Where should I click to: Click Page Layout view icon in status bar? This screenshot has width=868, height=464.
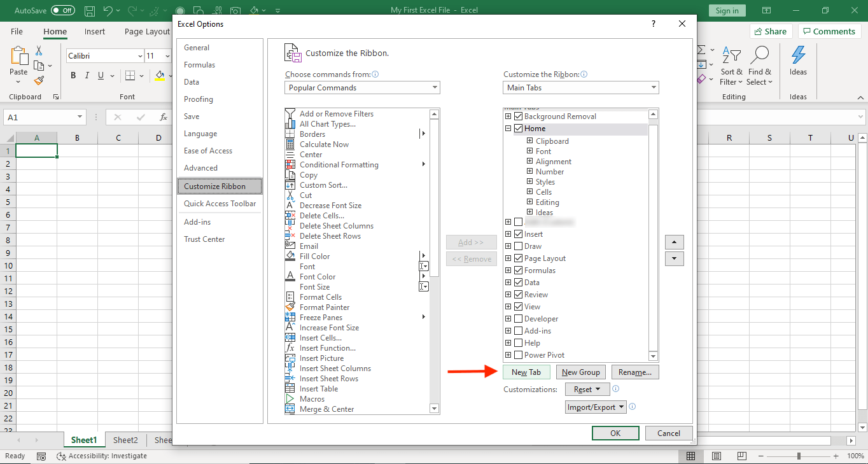pyautogui.click(x=717, y=456)
